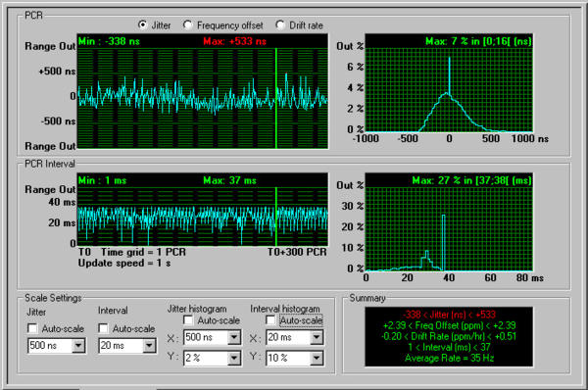Expand Jitter histogram X 500 ns dropdown
The width and height of the screenshot is (588, 390).
(x=234, y=337)
